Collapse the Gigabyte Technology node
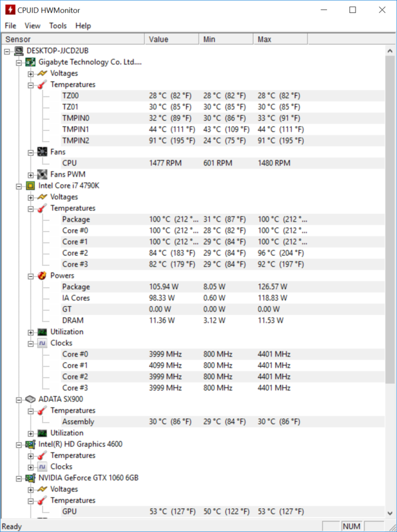 (x=19, y=63)
